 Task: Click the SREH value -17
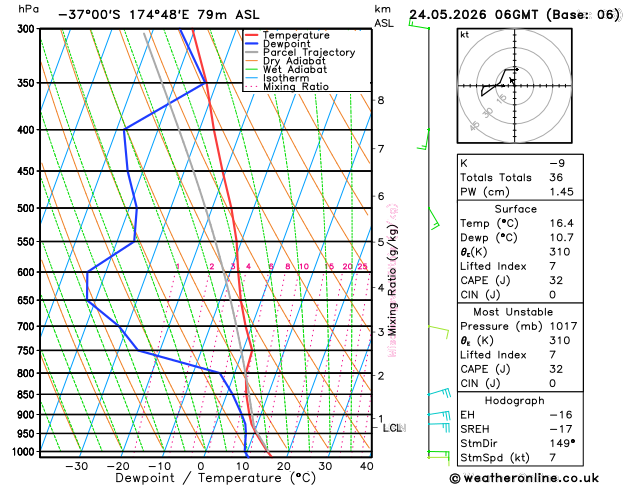(x=561, y=429)
